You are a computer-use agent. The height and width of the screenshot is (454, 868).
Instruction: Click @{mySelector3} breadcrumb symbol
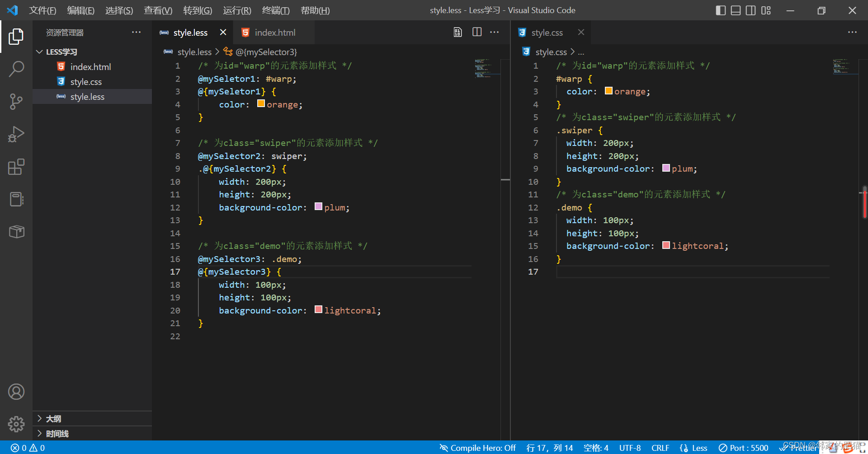tap(266, 52)
